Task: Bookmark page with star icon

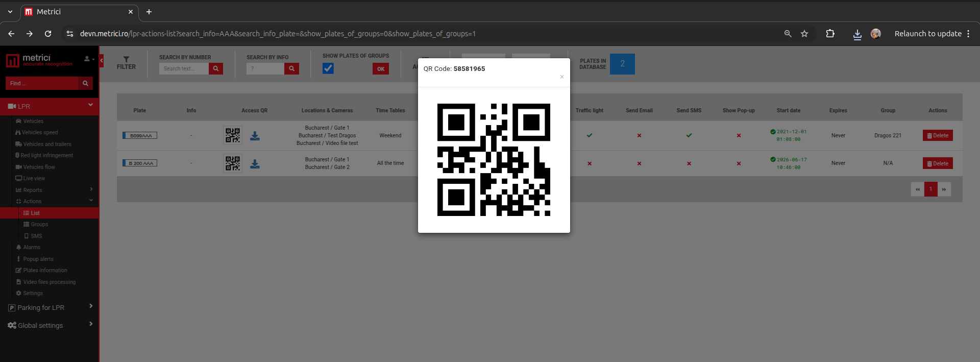Action: click(804, 34)
